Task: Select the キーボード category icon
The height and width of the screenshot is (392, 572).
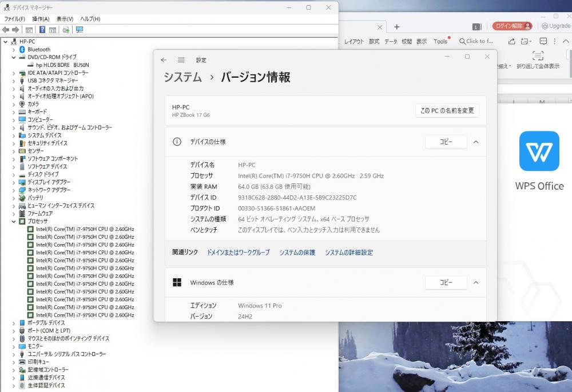Action: [22, 112]
